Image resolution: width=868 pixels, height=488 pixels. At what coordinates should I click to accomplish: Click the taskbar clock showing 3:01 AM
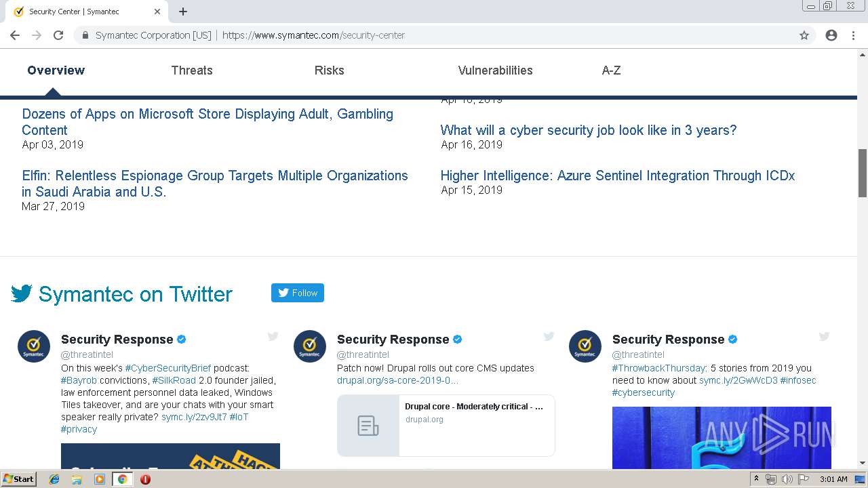pos(833,479)
